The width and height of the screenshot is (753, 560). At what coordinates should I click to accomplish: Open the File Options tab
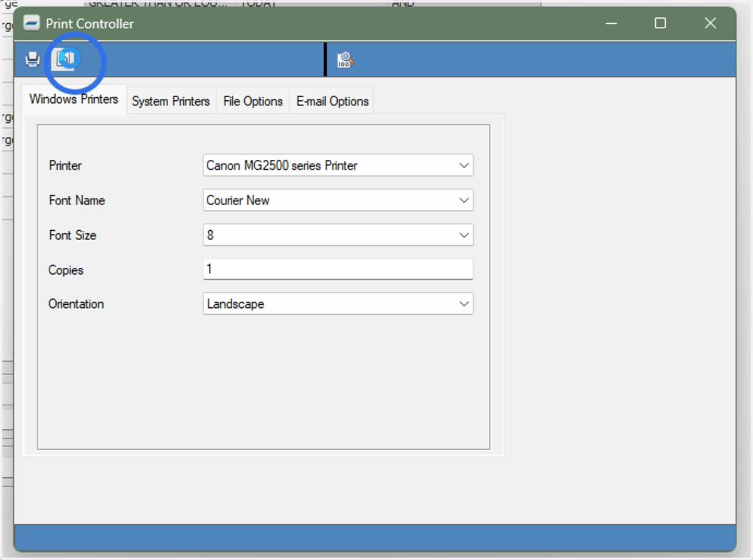tap(253, 101)
